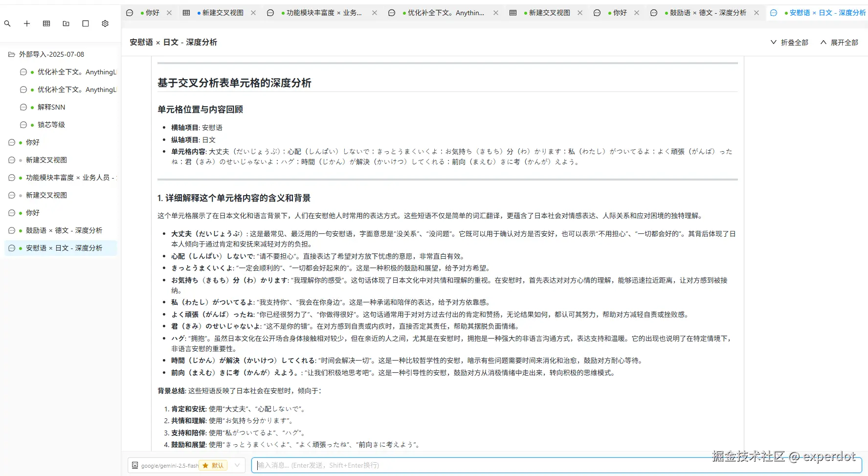The height and width of the screenshot is (476, 868).
Task: Click the blue chat icon on the active tab
Action: point(773,13)
